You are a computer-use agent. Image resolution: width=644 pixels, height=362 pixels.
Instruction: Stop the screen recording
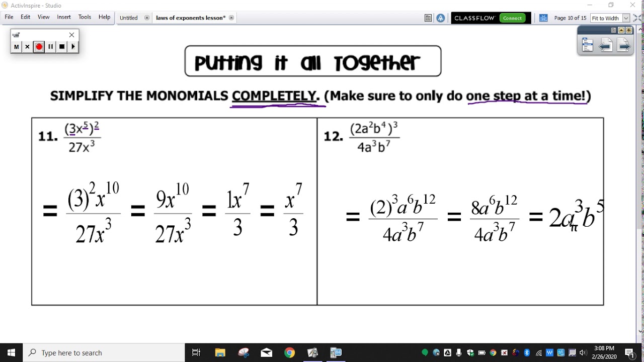point(62,47)
